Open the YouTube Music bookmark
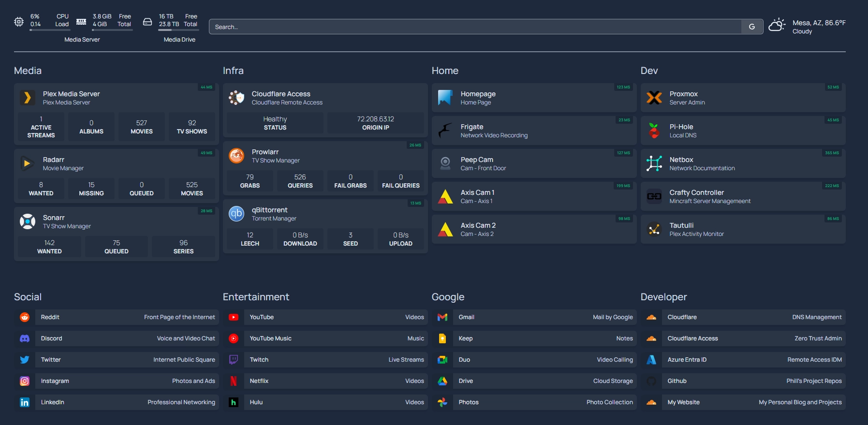Image resolution: width=868 pixels, height=425 pixels. (336, 338)
